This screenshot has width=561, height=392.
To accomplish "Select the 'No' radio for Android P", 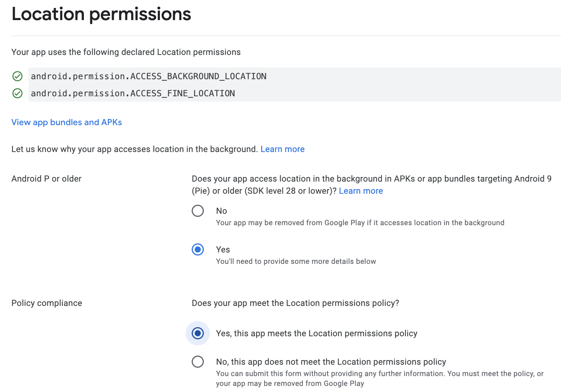I will tap(198, 211).
